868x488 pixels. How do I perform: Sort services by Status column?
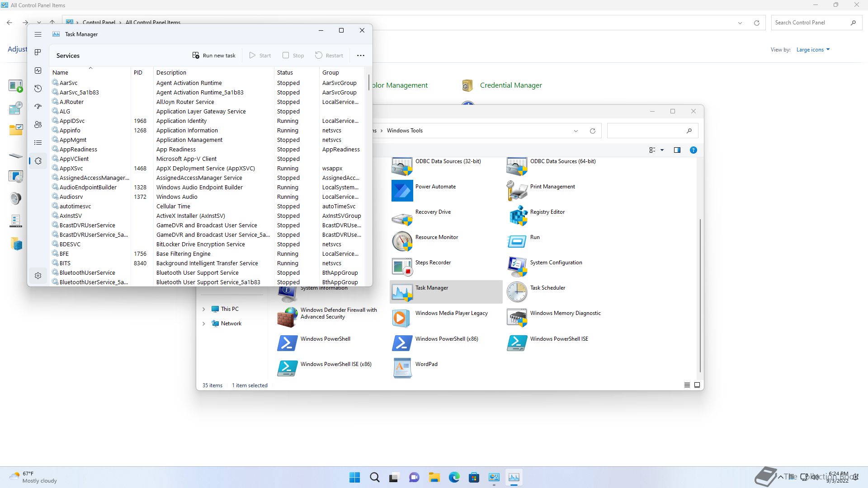(x=297, y=72)
